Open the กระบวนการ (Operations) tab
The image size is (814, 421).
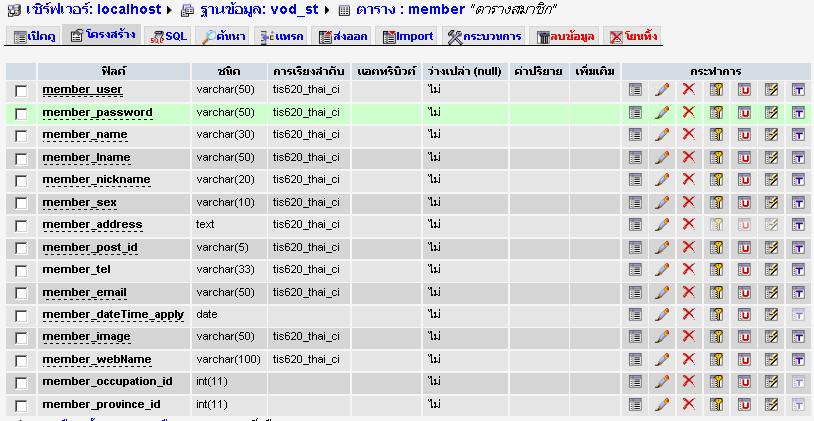click(x=484, y=36)
